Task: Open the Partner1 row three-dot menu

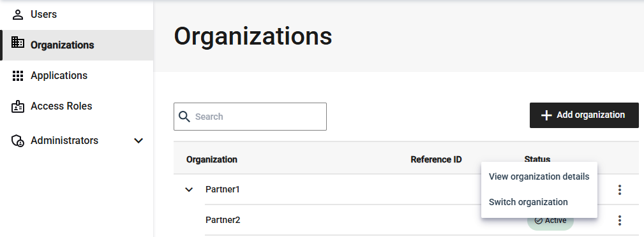Action: pyautogui.click(x=620, y=190)
